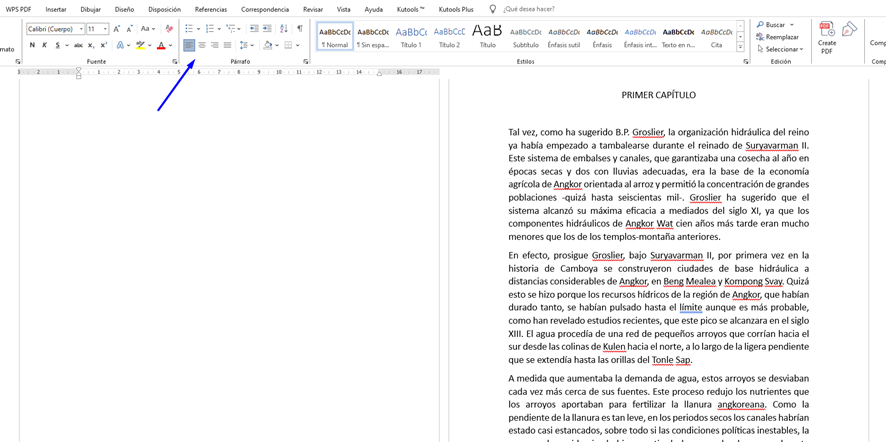Show paragraph marks with pilcrow icon
The width and height of the screenshot is (886, 442).
click(x=299, y=29)
